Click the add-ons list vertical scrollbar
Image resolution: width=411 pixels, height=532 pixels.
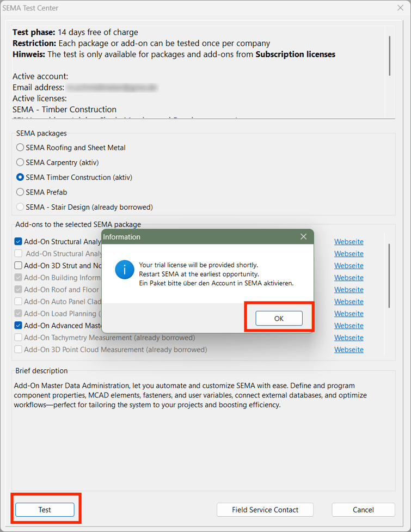[x=389, y=275]
